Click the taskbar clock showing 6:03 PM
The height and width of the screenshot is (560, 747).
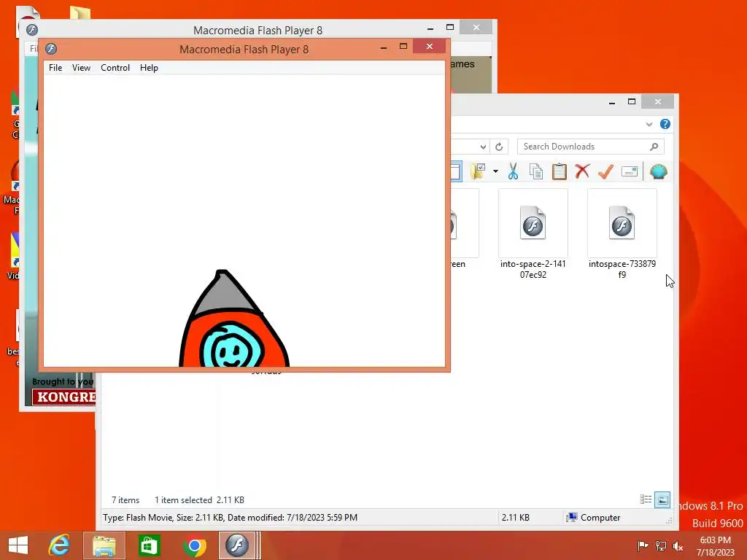click(x=715, y=545)
